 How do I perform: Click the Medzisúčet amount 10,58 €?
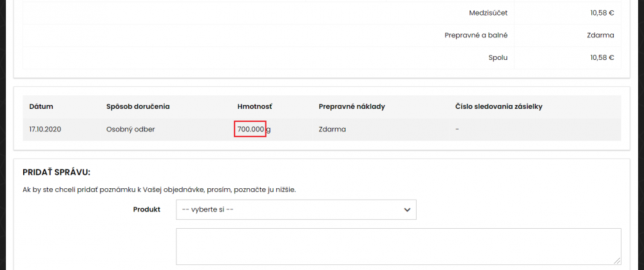(x=602, y=13)
